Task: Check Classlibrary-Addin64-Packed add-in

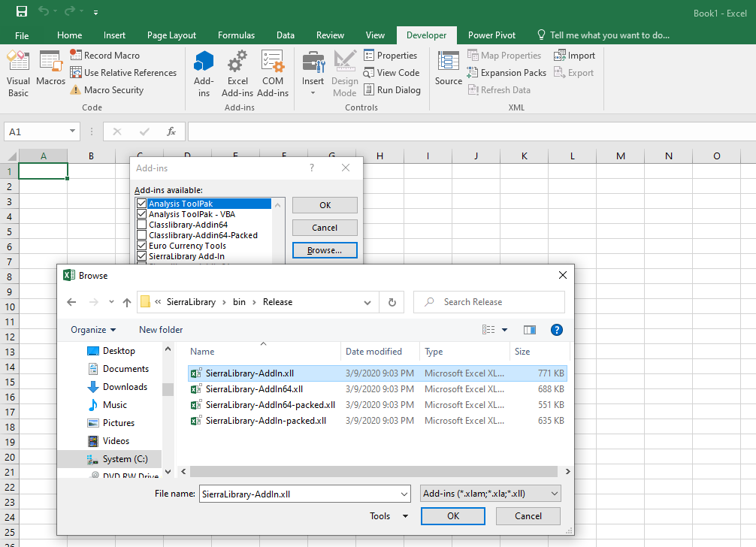Action: point(142,235)
